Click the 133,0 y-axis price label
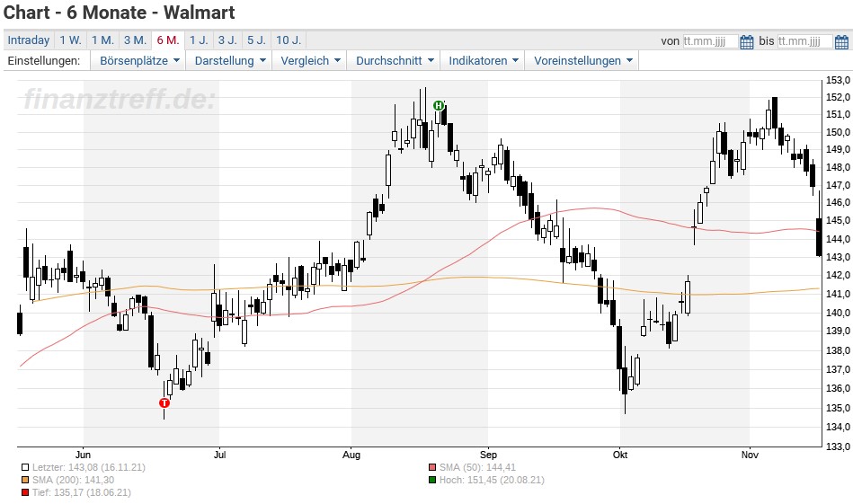 pos(838,447)
